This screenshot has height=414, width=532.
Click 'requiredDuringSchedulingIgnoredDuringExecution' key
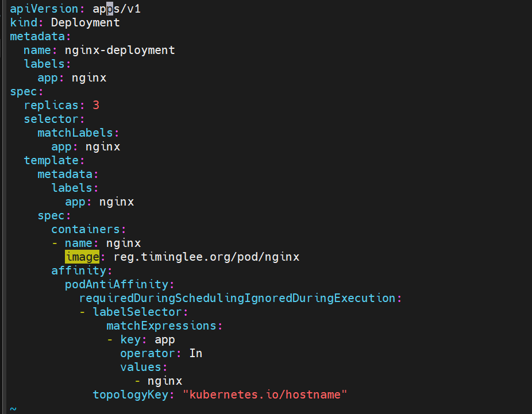point(237,299)
